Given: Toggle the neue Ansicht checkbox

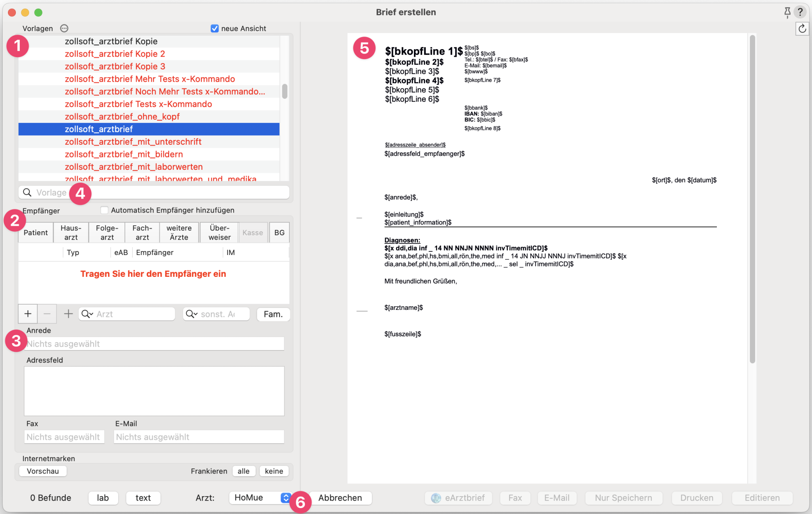Looking at the screenshot, I should point(214,29).
